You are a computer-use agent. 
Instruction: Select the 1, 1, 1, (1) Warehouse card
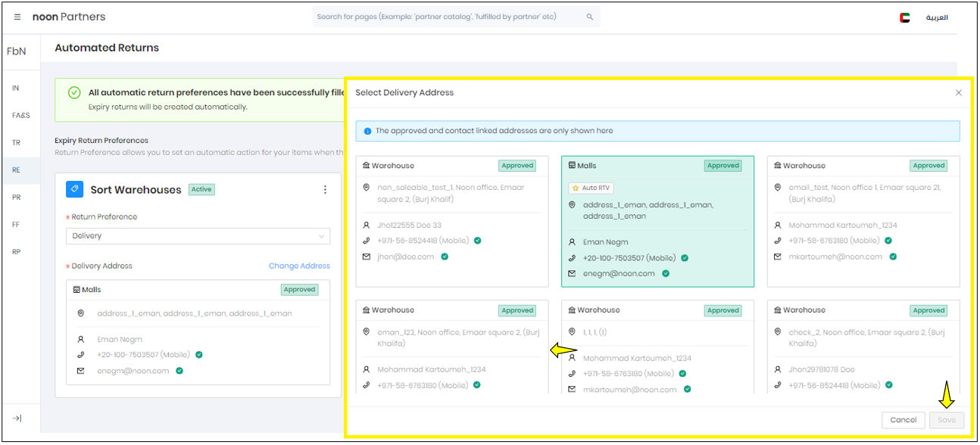point(657,347)
